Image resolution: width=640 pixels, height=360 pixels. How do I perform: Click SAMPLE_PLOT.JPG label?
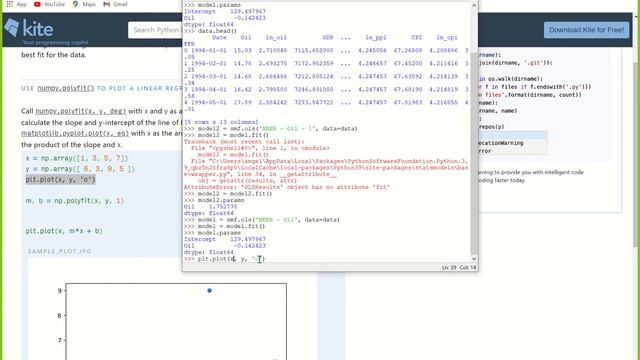point(60,251)
